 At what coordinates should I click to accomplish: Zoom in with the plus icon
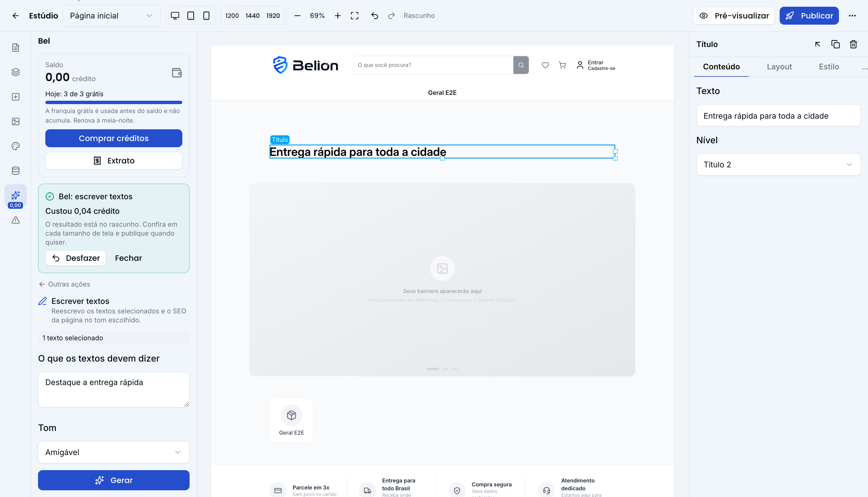pyautogui.click(x=338, y=16)
